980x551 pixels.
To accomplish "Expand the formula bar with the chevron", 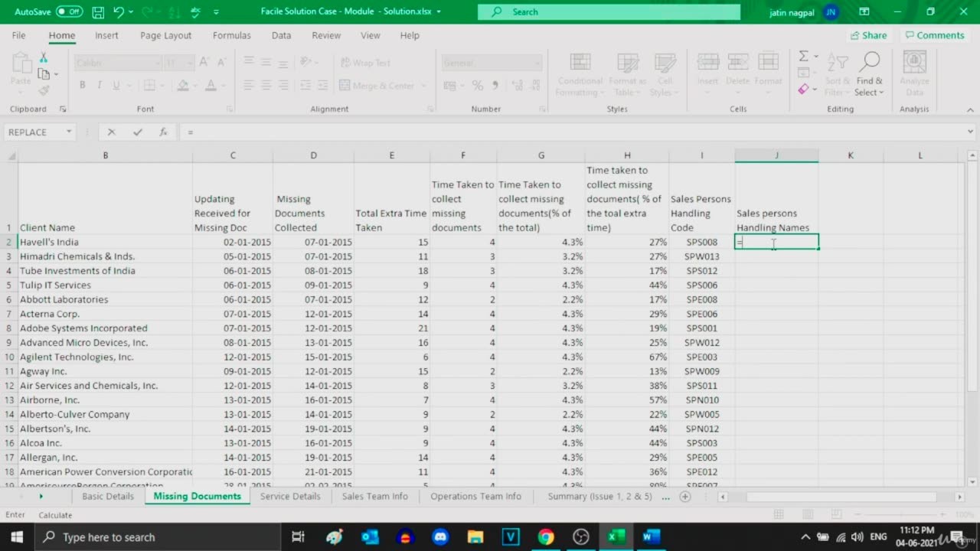I will [x=971, y=132].
